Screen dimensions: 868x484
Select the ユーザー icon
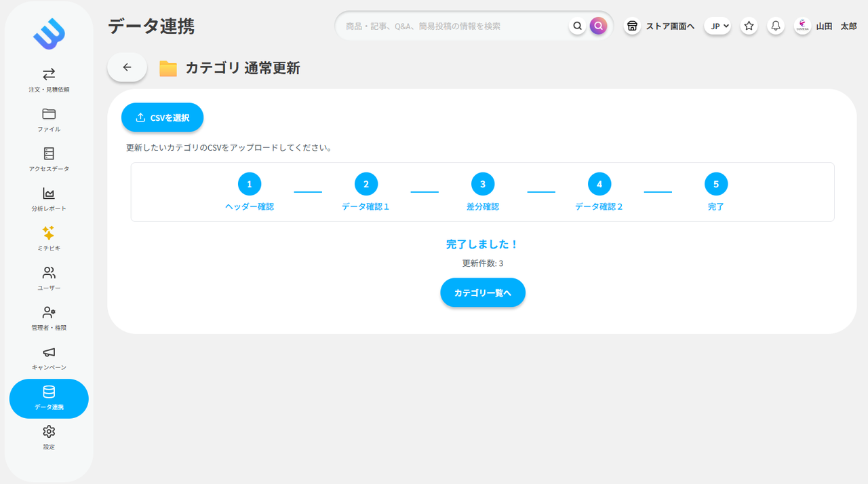(48, 275)
